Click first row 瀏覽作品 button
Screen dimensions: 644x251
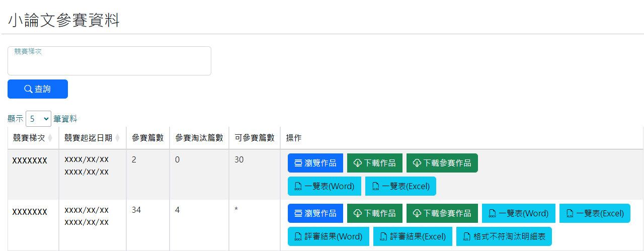coord(315,163)
